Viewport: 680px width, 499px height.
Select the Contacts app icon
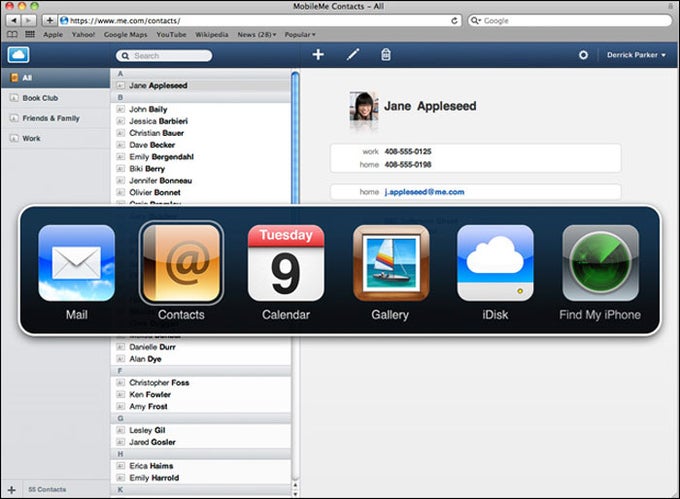pos(181,263)
